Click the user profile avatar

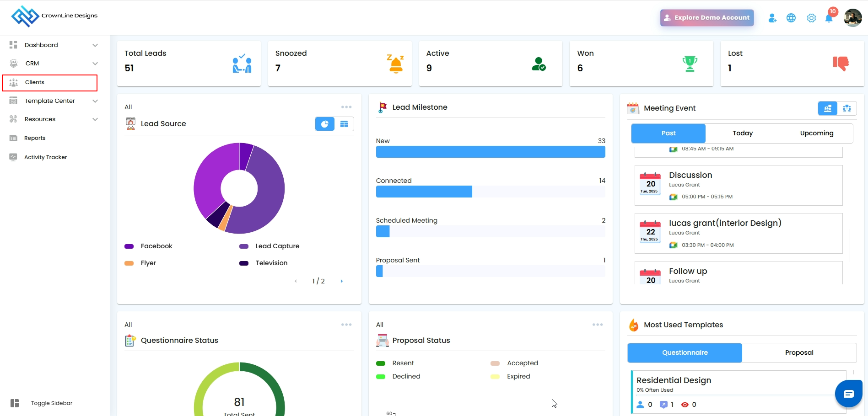coord(852,18)
